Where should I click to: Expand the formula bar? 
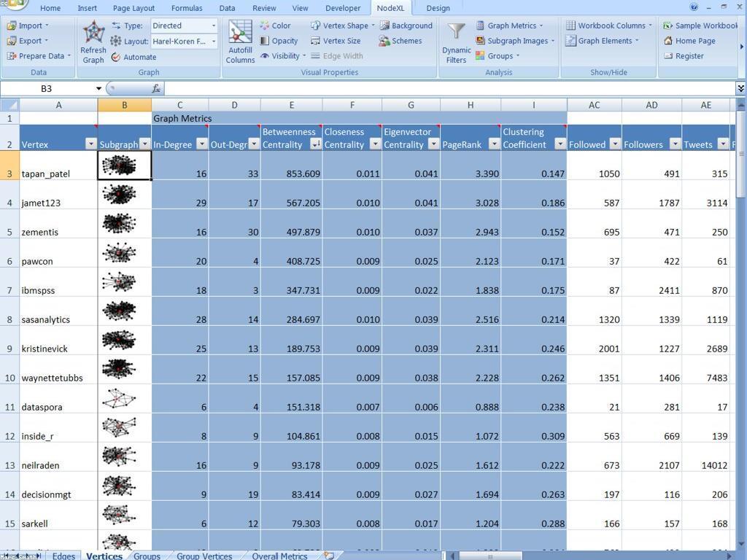(741, 88)
